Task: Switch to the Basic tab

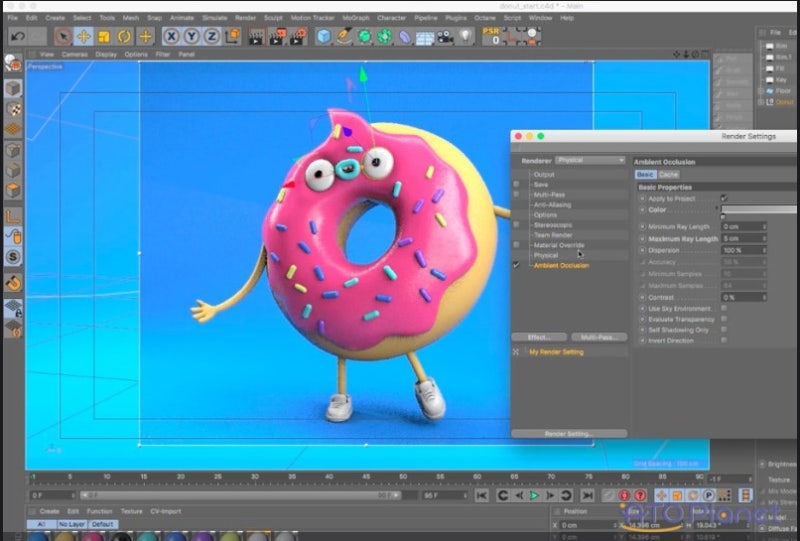Action: pos(645,175)
